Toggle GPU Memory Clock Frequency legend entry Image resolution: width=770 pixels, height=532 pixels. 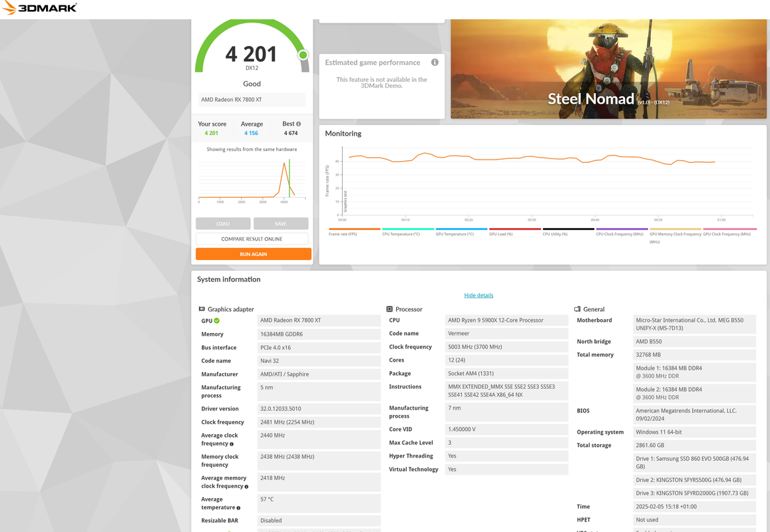coord(675,235)
